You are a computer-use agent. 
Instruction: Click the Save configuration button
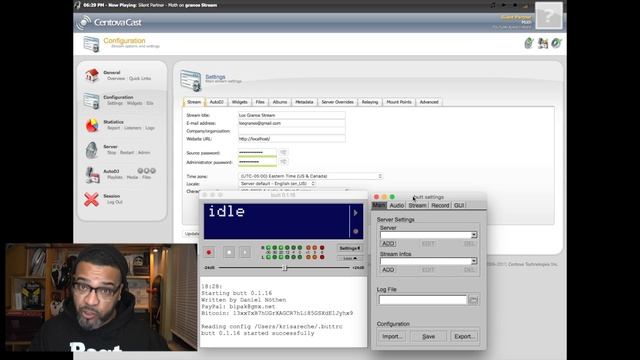pyautogui.click(x=429, y=336)
